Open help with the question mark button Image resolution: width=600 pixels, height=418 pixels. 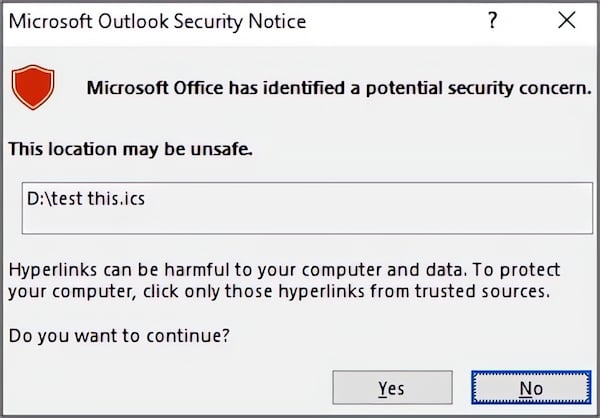coord(492,21)
